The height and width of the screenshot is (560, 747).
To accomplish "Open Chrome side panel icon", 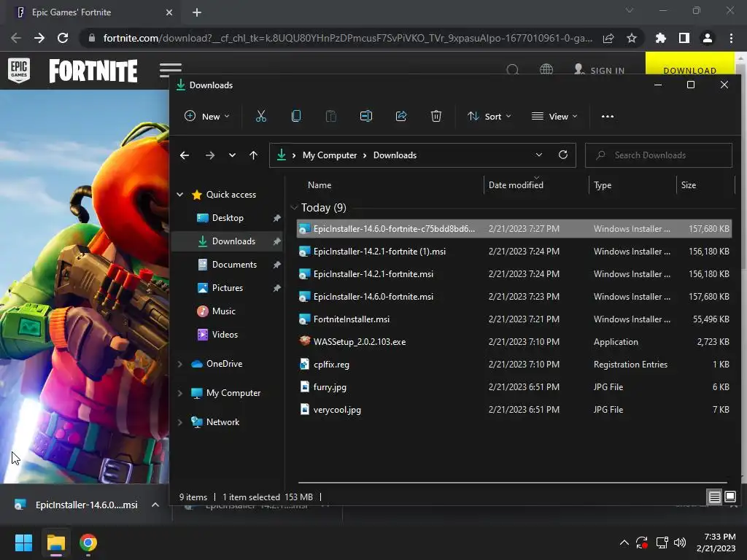I will (x=684, y=38).
